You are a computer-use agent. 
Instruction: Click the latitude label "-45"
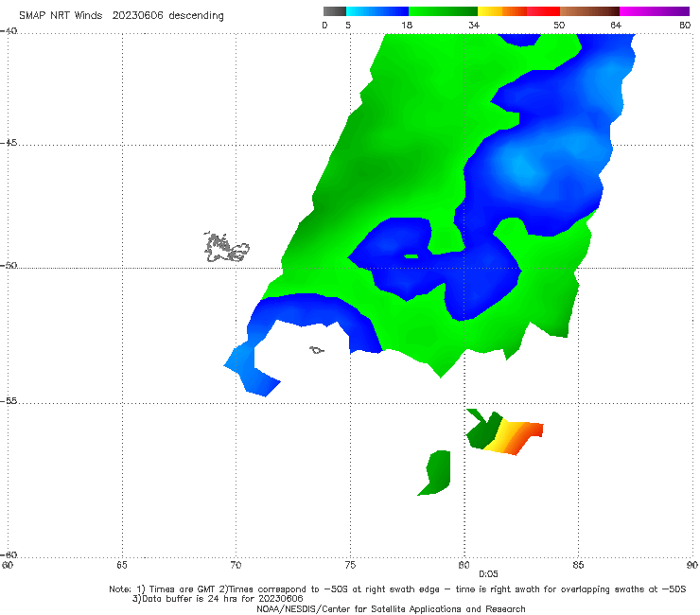click(x=9, y=143)
